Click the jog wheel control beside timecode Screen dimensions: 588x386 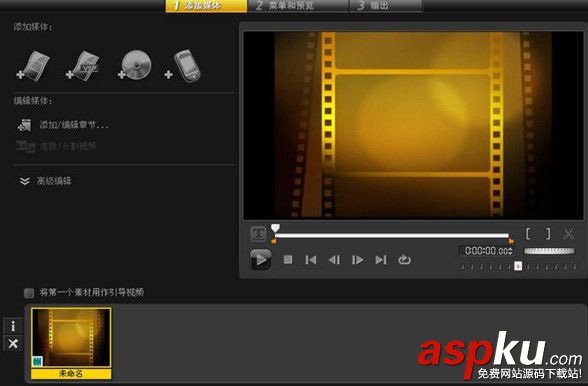549,251
